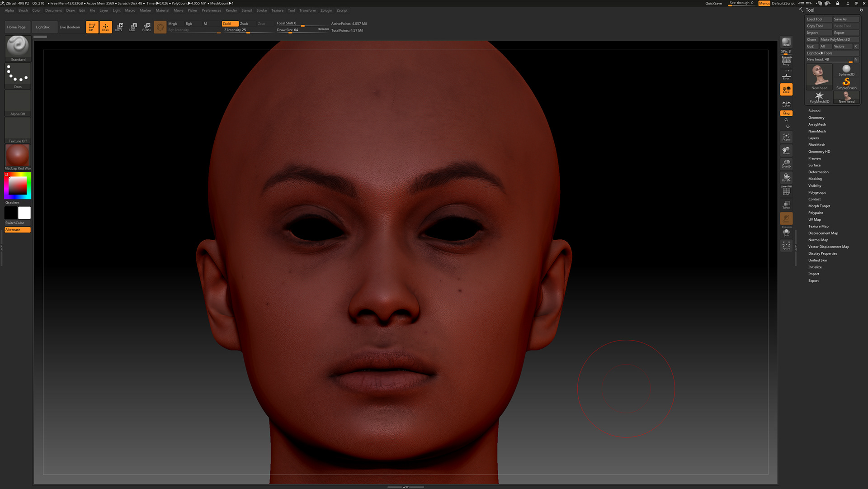Screen dimensions: 868x489
Task: Activate the Move gizmo mode button
Action: coord(119,27)
